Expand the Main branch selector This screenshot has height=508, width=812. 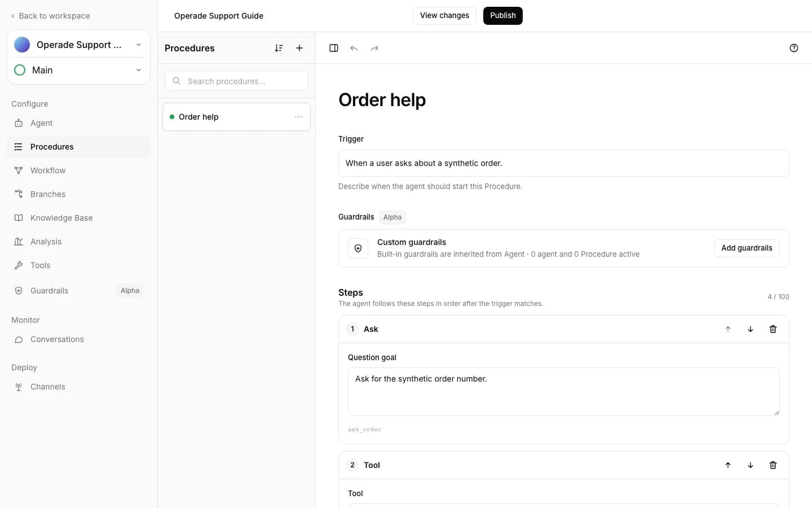78,70
